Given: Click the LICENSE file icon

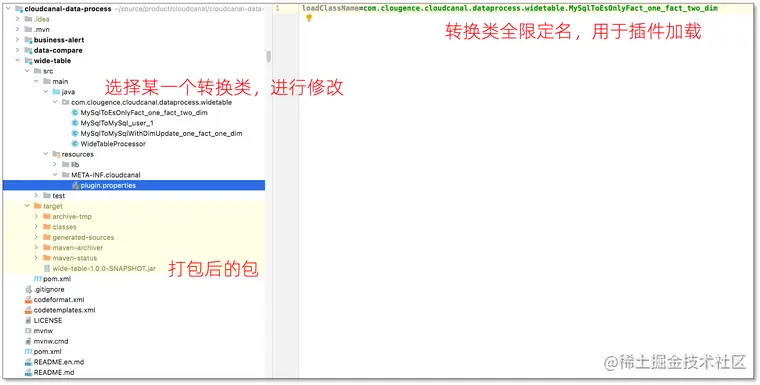Looking at the screenshot, I should 28,321.
